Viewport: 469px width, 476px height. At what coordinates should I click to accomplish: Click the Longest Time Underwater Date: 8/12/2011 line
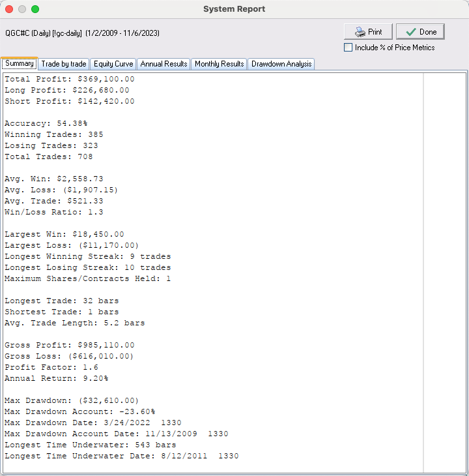pyautogui.click(x=122, y=456)
